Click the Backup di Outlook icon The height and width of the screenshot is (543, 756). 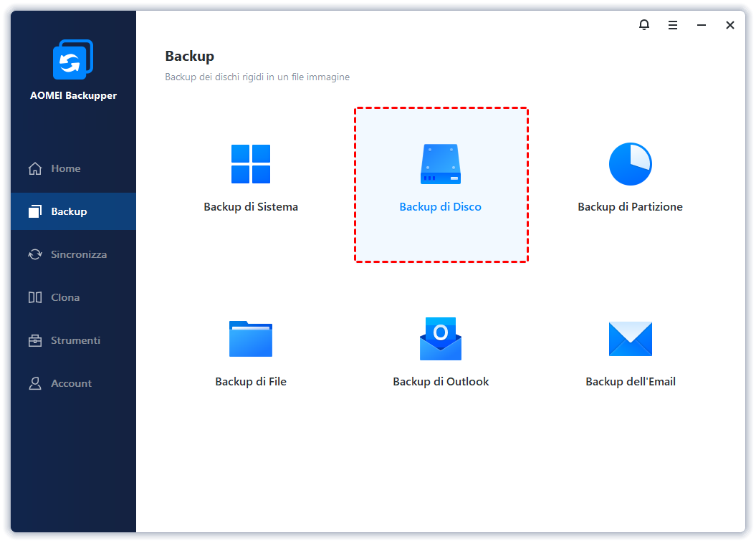coord(441,339)
